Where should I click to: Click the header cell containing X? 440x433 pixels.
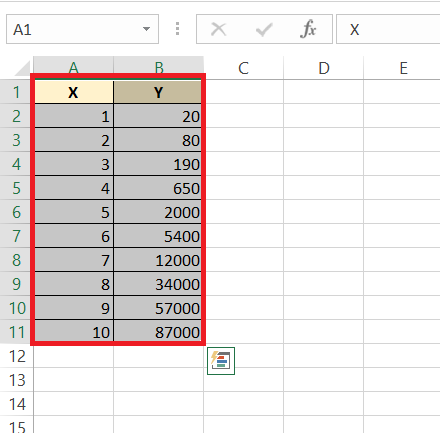[x=74, y=92]
